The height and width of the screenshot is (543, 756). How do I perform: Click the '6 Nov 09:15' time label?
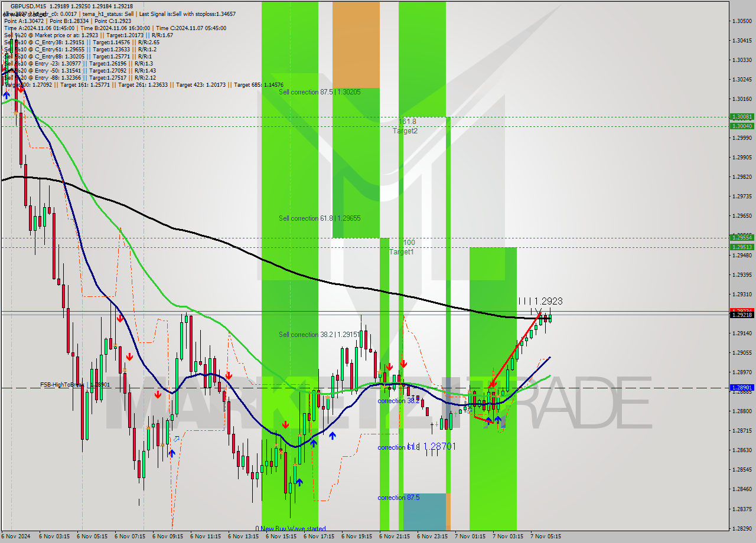coord(168,537)
